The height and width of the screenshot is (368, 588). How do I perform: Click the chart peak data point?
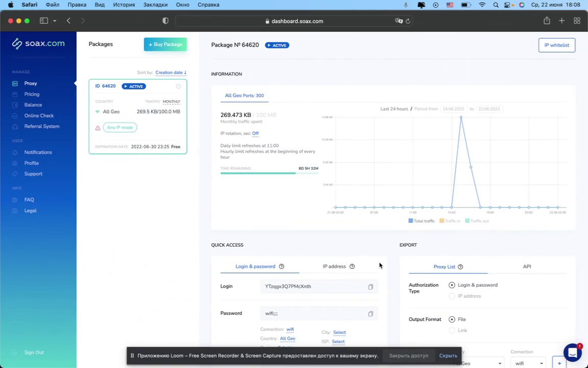click(x=461, y=117)
